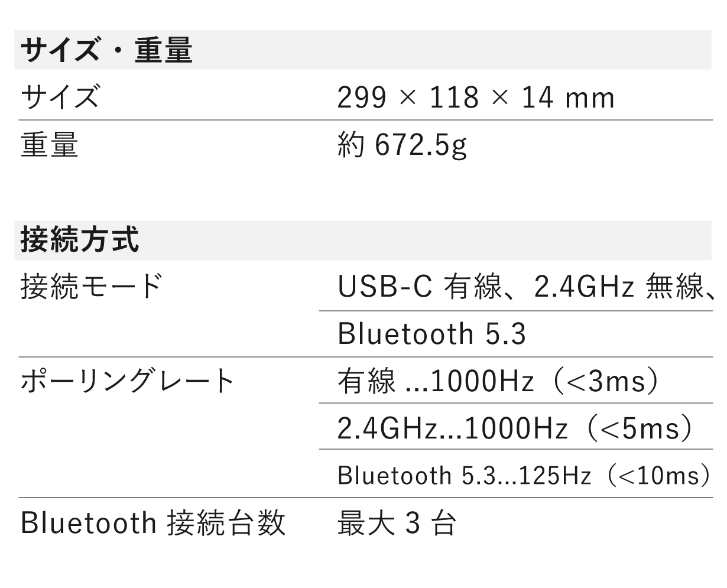Screen dimensions: 727x588
Task: Click the 接続モード row label
Action: pyautogui.click(x=92, y=287)
